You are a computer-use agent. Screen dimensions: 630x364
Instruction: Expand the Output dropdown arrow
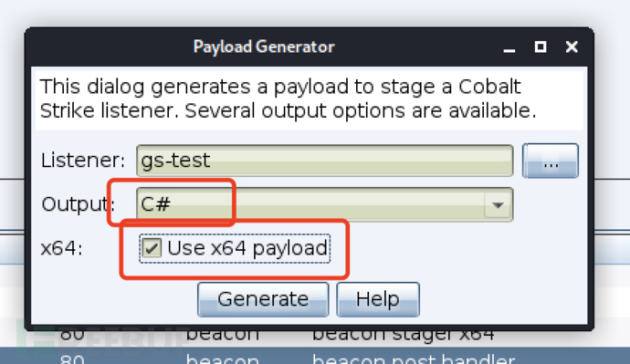pyautogui.click(x=498, y=204)
